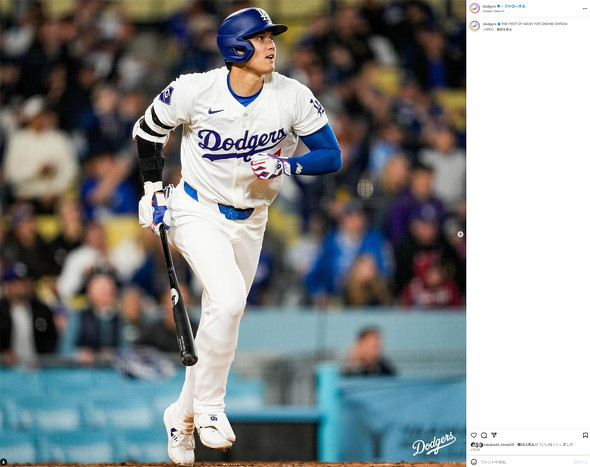Go to next photo using carousel arrow
This screenshot has width=590, height=467.
click(460, 234)
